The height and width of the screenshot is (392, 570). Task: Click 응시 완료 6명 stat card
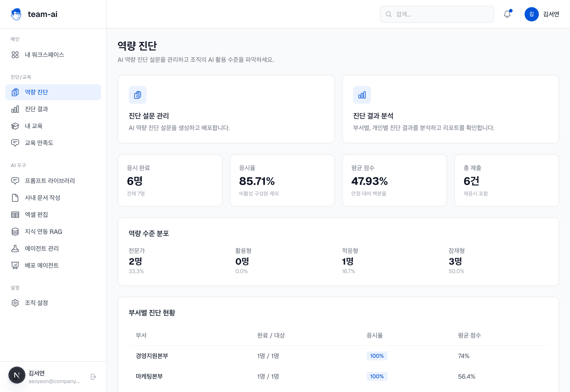coord(170,180)
